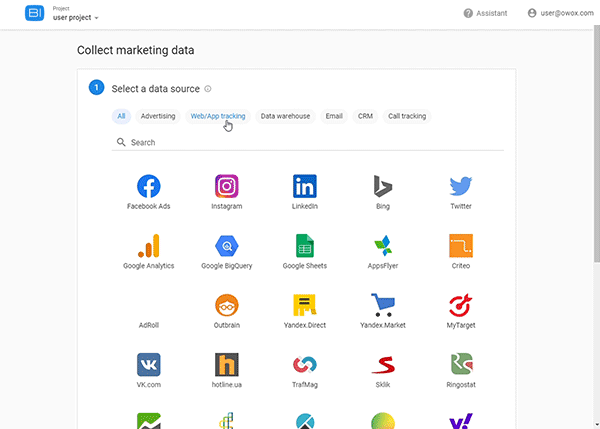Select the Yahoo icon in bottom row
This screenshot has height=429, width=600.
(x=461, y=421)
